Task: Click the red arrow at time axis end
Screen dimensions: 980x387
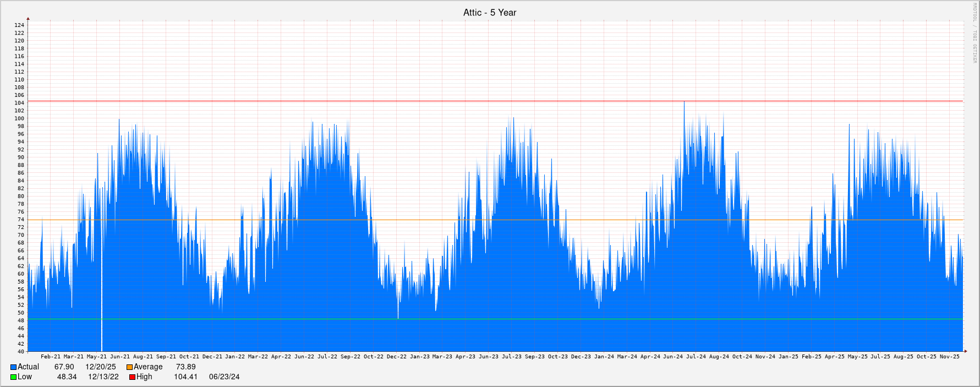Action: (x=965, y=351)
